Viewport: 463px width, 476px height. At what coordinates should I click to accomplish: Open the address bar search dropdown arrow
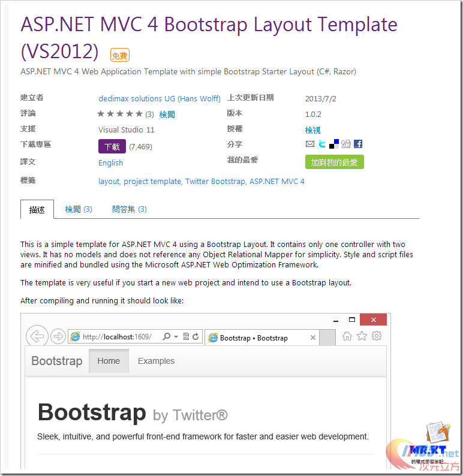(176, 337)
